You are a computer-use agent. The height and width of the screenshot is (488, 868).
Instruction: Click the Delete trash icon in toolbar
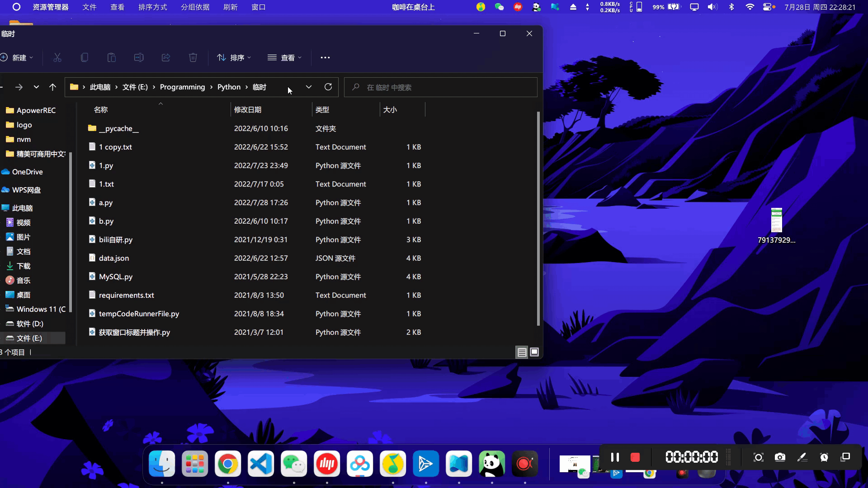[x=193, y=57]
